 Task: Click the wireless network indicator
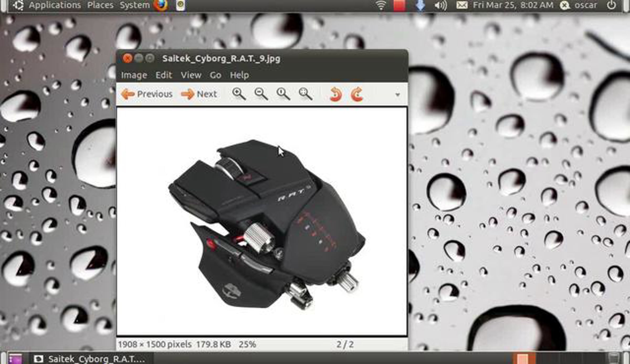coord(381,5)
